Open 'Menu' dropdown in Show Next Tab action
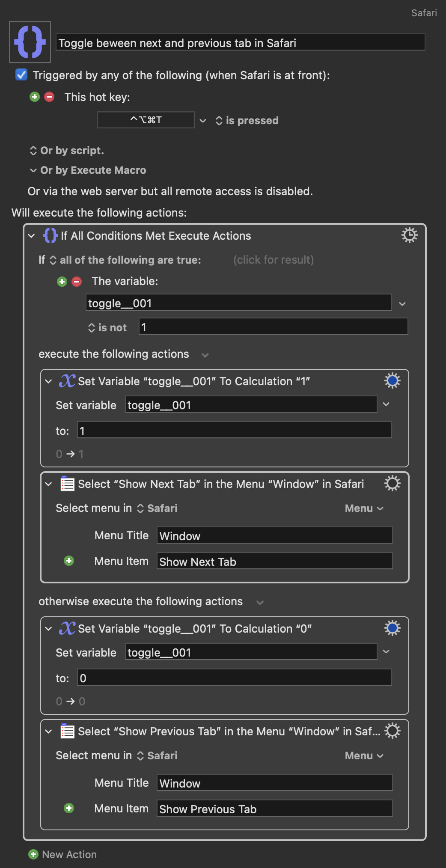 (364, 508)
